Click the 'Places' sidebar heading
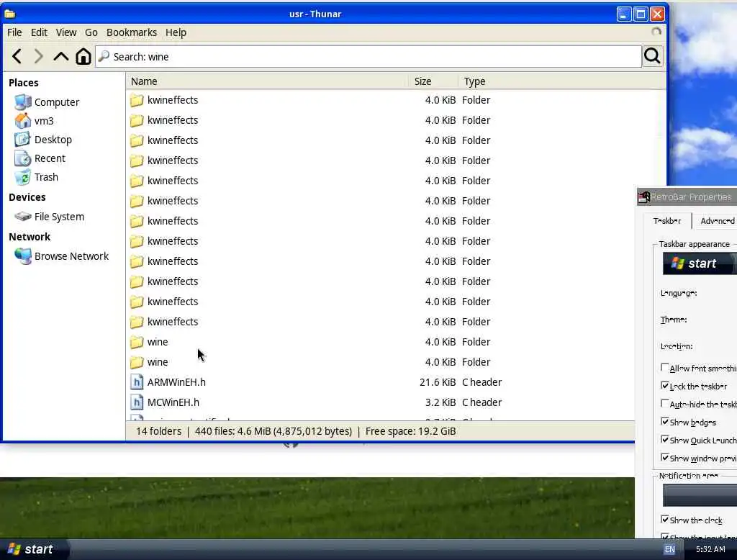Viewport: 737px width, 560px height. [x=24, y=83]
